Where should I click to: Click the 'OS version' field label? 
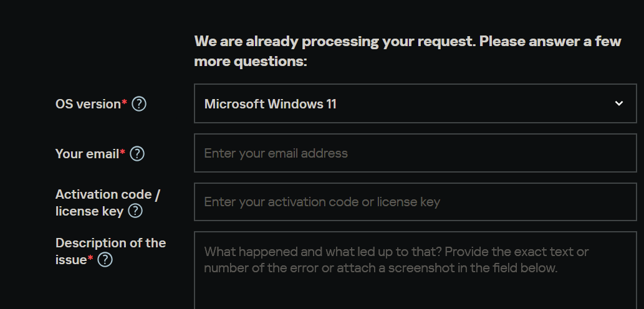(87, 104)
